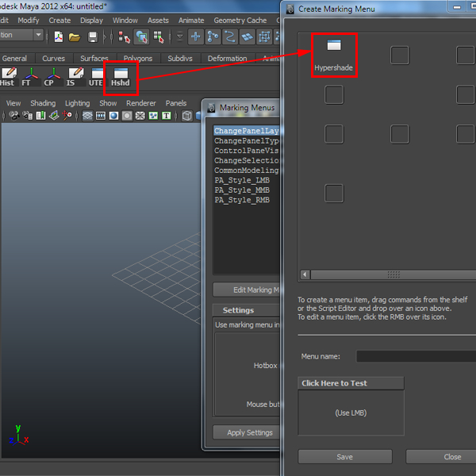Click the camera Bookmarks icon

point(40,116)
